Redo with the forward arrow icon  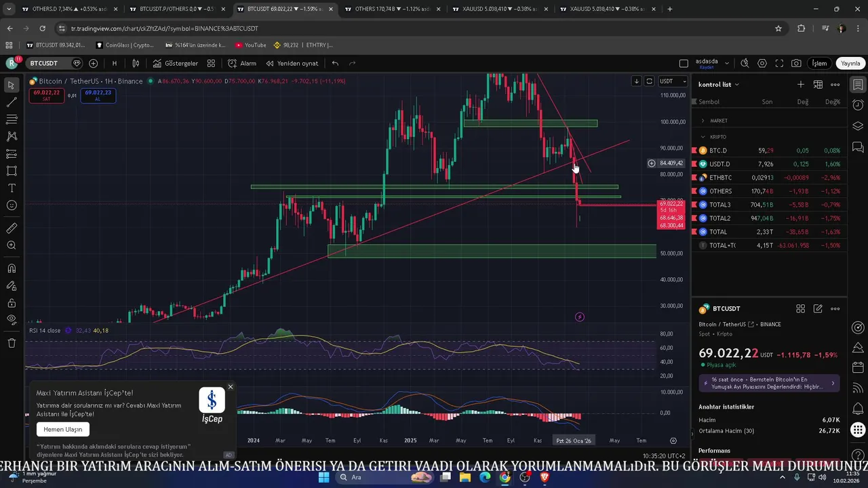tap(352, 63)
